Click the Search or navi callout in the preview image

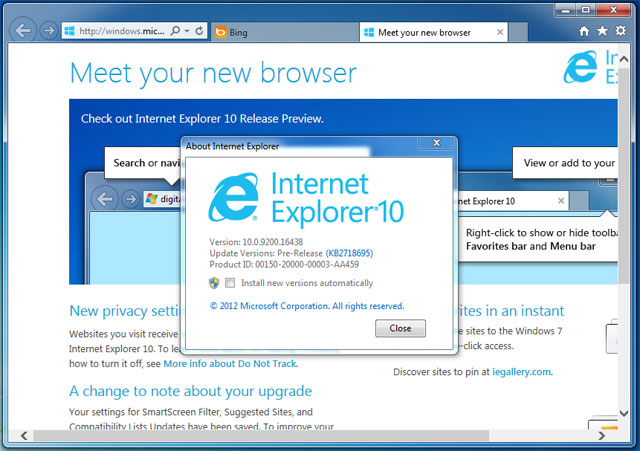pos(143,163)
